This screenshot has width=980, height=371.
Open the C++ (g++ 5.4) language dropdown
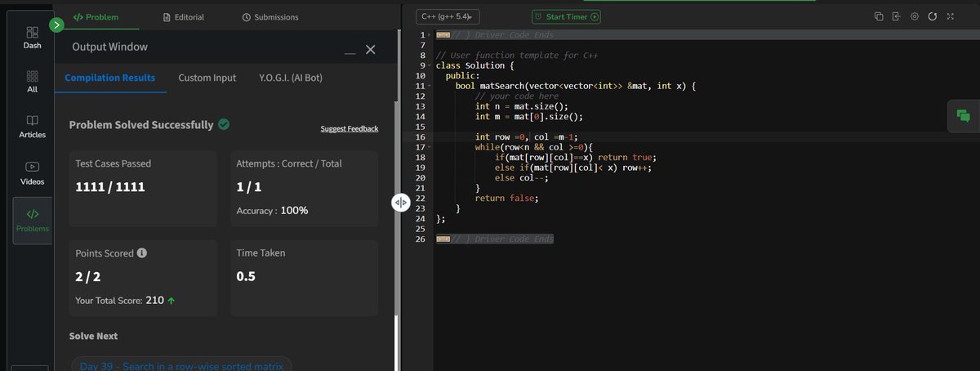[448, 16]
